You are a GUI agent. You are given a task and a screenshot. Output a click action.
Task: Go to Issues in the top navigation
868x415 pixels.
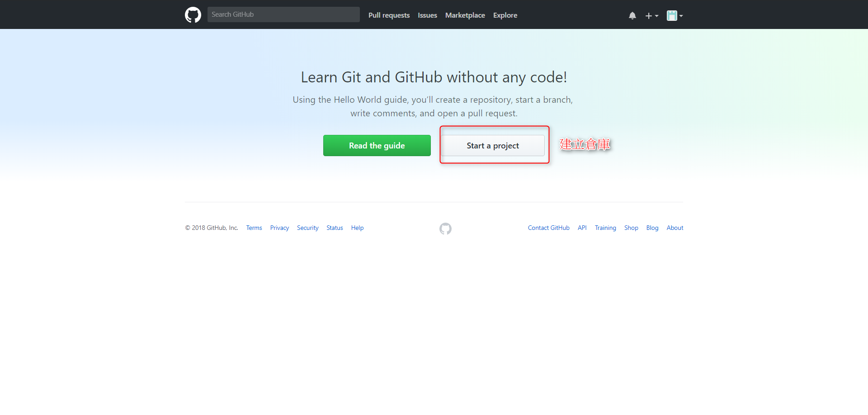pos(427,15)
